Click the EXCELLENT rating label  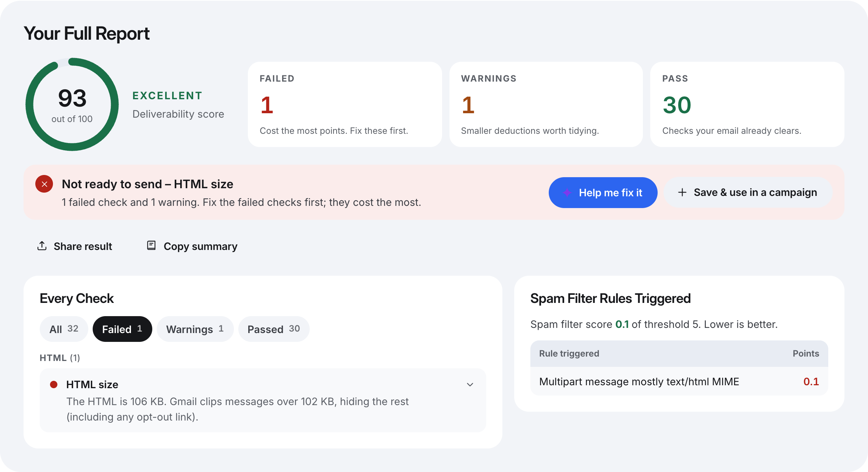pyautogui.click(x=167, y=96)
